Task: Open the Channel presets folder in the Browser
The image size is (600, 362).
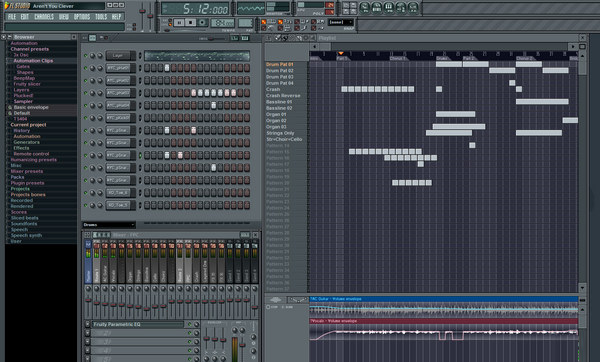Action: tap(30, 49)
